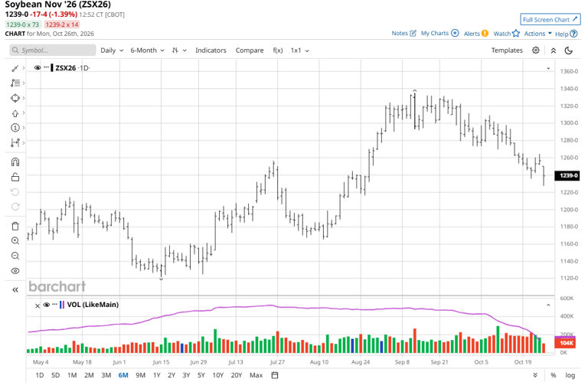Collapse the volume pane chevron
The image size is (588, 392).
click(548, 305)
